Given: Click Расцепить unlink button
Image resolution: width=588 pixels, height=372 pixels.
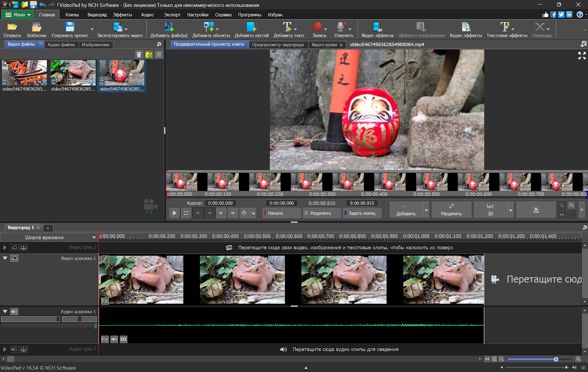Looking at the screenshot, I should pyautogui.click(x=451, y=210).
